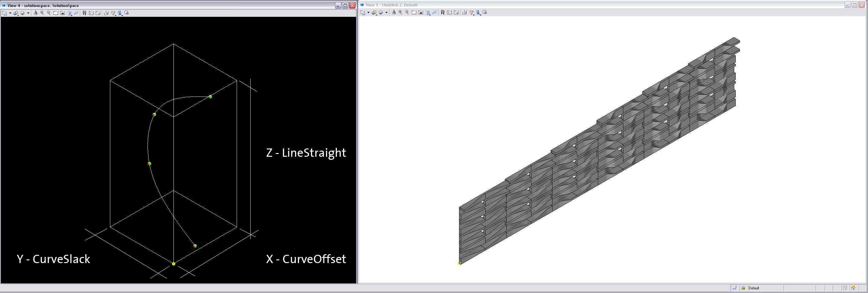Select Zoom Out tool in View 4
This screenshot has width=868, height=293.
pyautogui.click(x=49, y=13)
